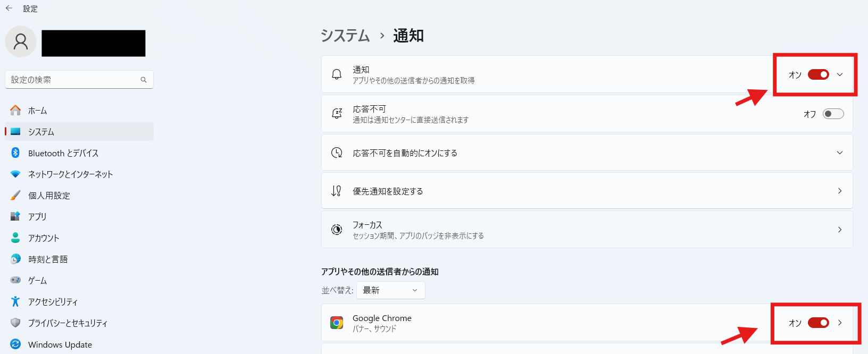Open ネットワークとインターネット settings
The height and width of the screenshot is (354, 868).
pyautogui.click(x=79, y=174)
